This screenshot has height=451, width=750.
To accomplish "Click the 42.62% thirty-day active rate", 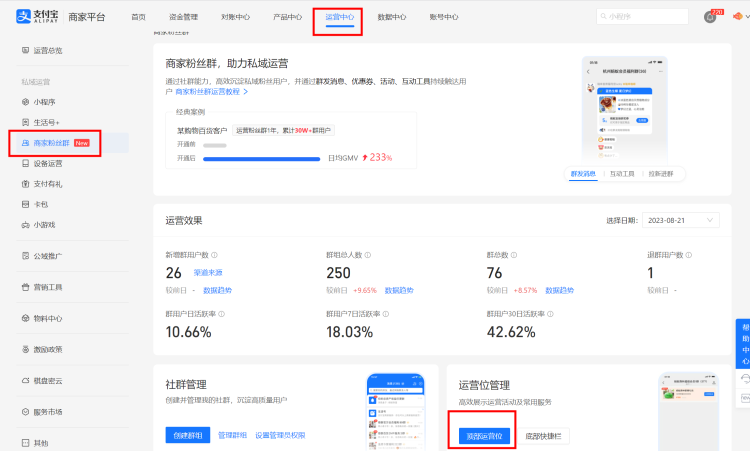I will 511,332.
